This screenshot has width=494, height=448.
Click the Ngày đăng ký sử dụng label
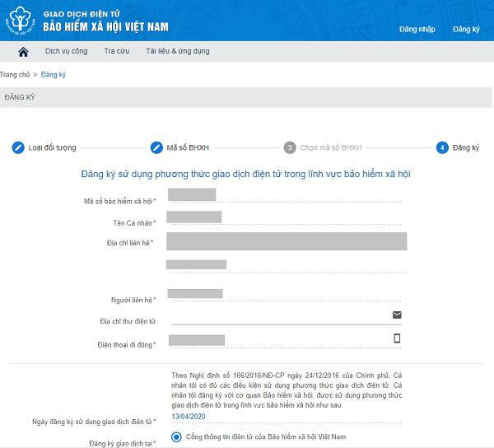[x=94, y=422]
